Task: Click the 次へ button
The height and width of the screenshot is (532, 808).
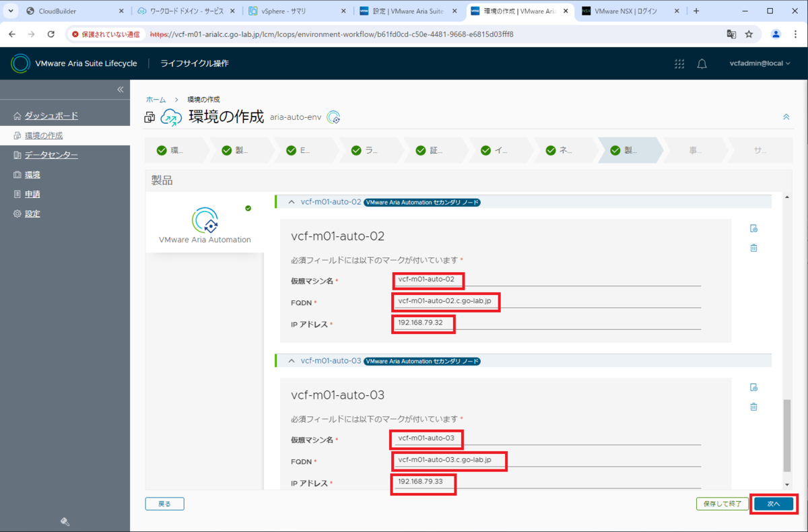Action: 773,504
